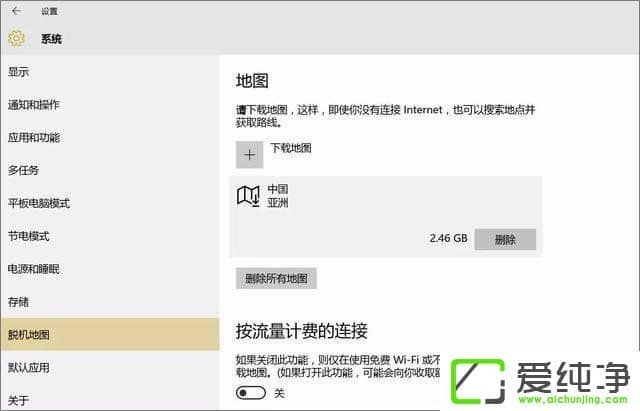
Task: Open the 多任务 settings page
Action: [x=110, y=170]
